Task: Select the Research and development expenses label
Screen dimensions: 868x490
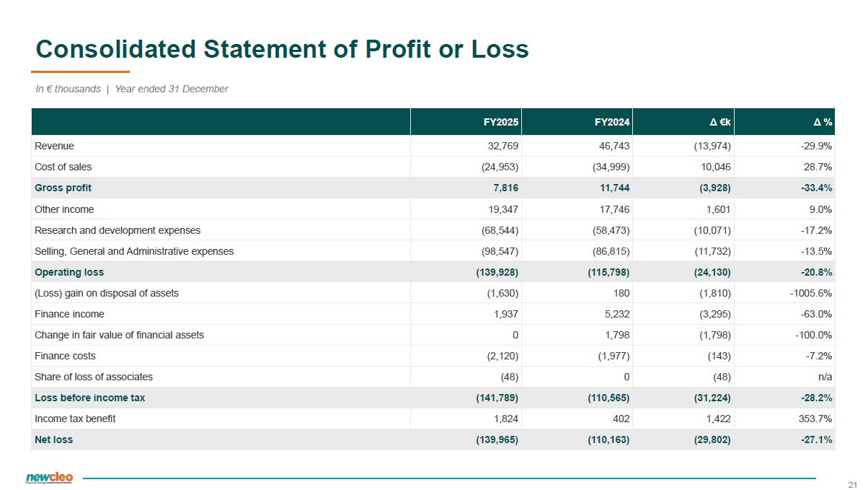Action: click(118, 230)
